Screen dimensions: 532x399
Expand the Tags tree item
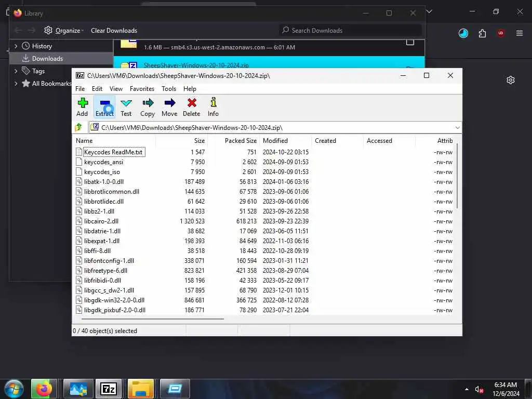[x=16, y=71]
